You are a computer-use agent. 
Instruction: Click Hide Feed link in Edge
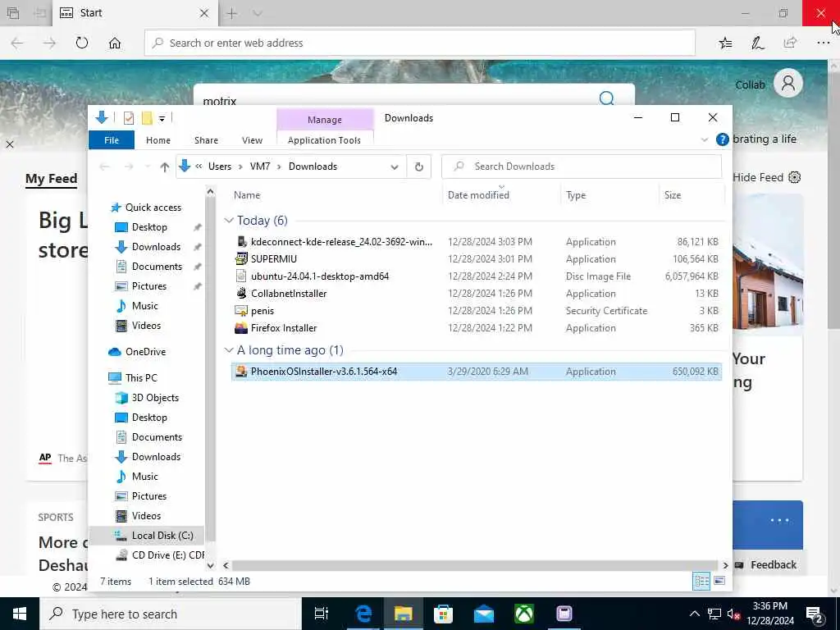click(757, 177)
